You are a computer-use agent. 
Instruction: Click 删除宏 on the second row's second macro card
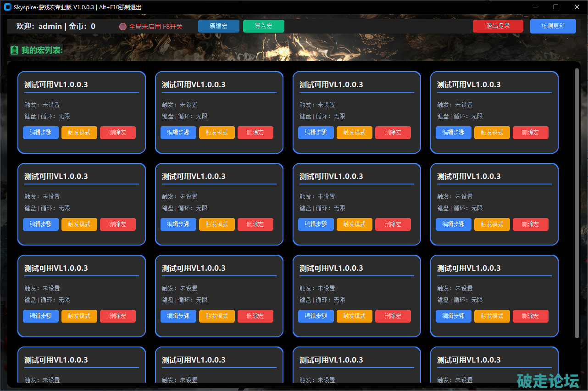pos(255,224)
